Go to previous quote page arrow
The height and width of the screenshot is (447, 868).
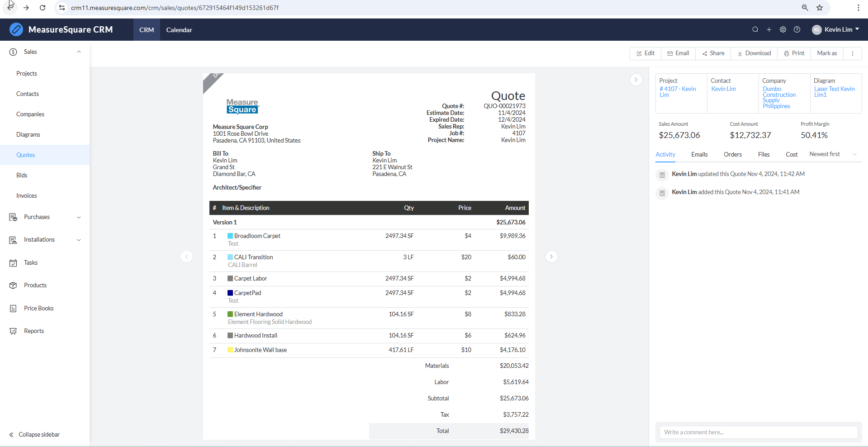[x=187, y=257]
